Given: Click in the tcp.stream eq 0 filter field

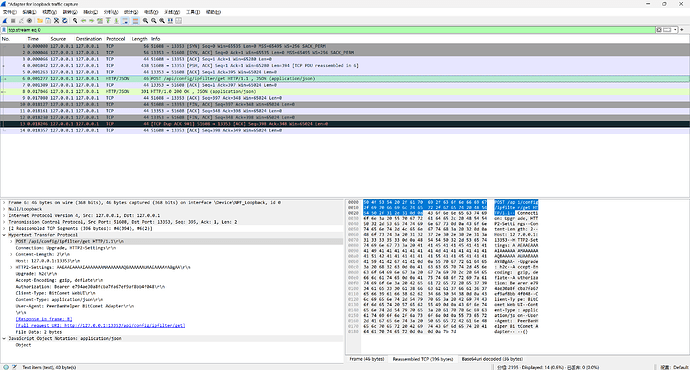Looking at the screenshot, I should click(x=331, y=30).
